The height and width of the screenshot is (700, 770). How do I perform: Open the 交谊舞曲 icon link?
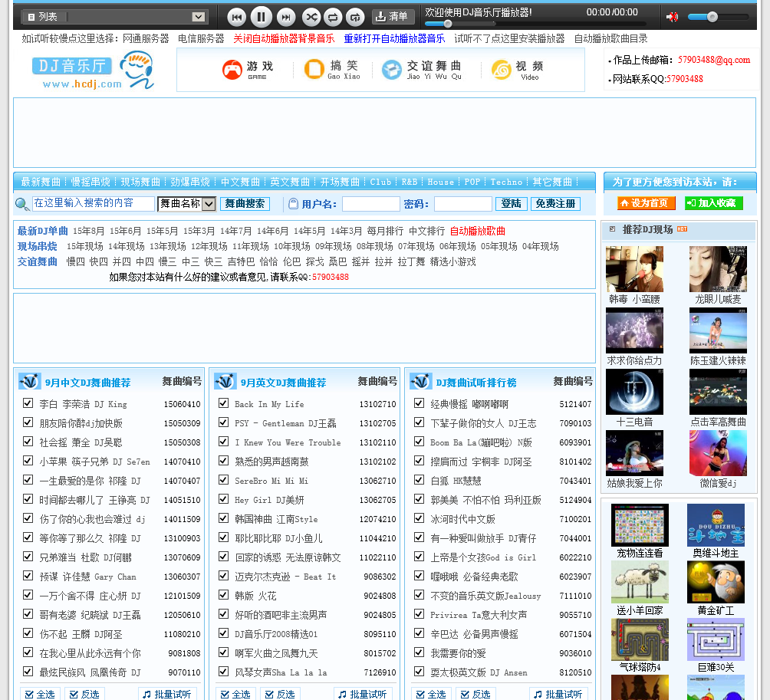point(423,70)
